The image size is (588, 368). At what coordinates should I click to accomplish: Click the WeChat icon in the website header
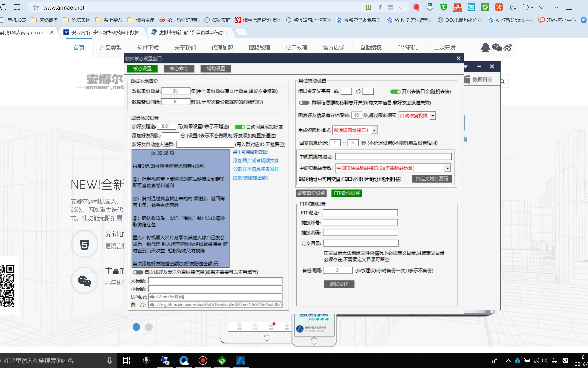pos(497,47)
